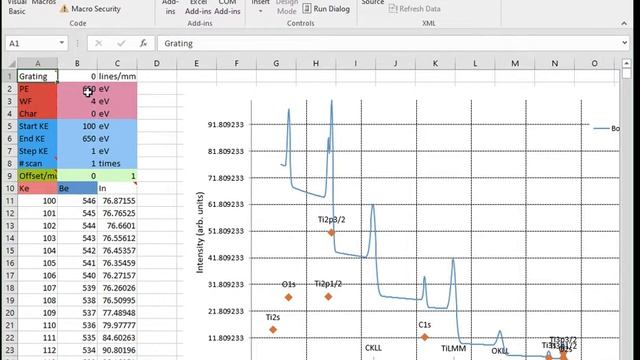Select the Intensity axis title
Viewport: 640px width, 360px height.
click(x=200, y=232)
